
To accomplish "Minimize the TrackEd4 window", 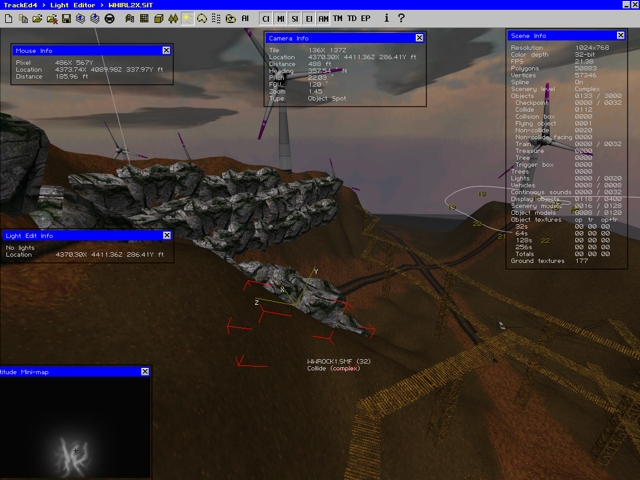I will [626, 4].
